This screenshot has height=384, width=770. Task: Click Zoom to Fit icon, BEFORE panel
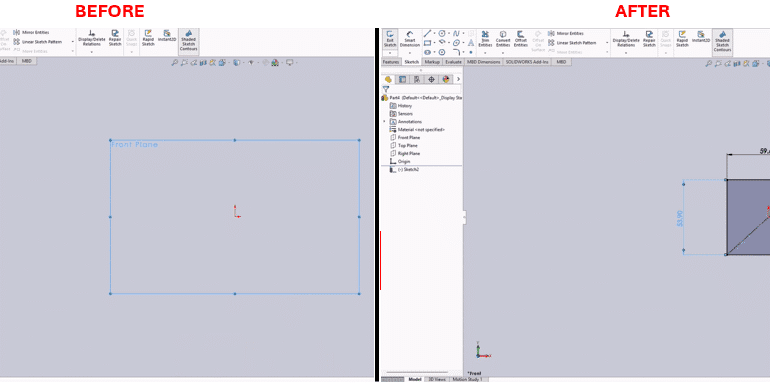(174, 62)
